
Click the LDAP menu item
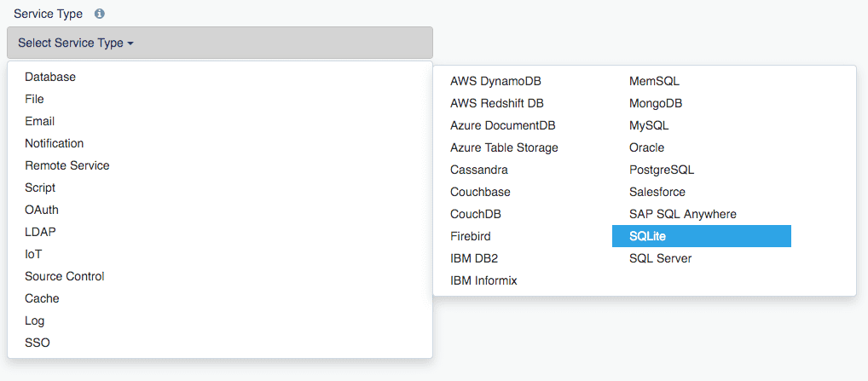[40, 232]
